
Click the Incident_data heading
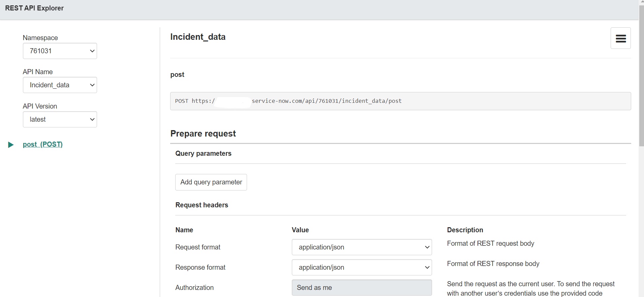(x=198, y=37)
